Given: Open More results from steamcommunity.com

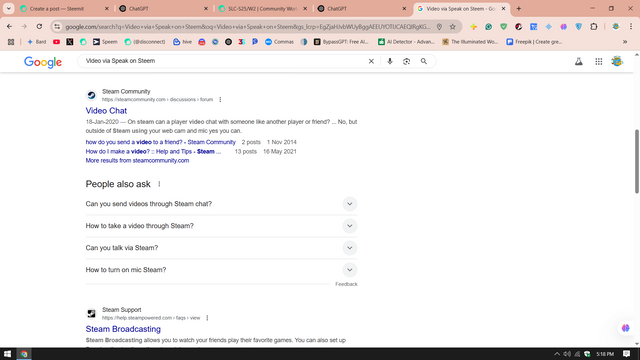Looking at the screenshot, I should [137, 160].
